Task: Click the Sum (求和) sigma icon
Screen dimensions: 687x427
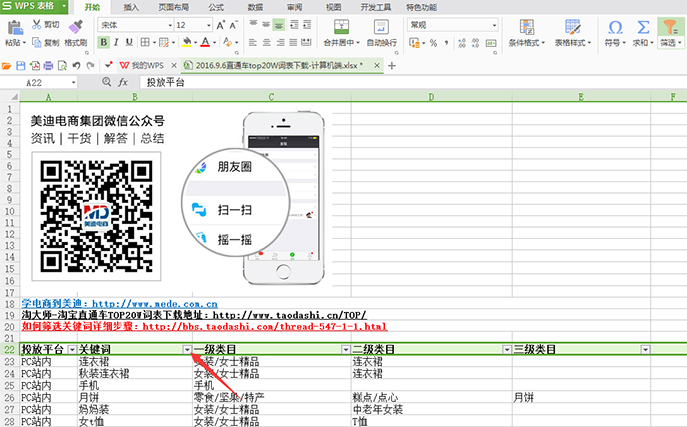Action: [643, 28]
